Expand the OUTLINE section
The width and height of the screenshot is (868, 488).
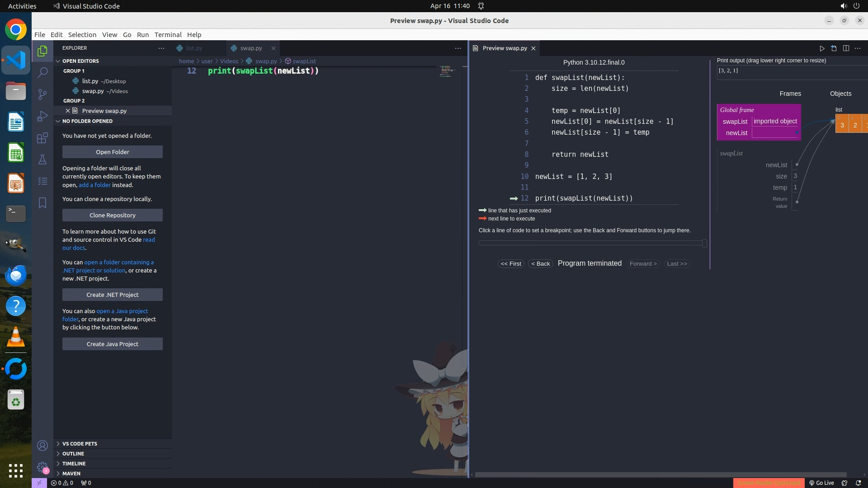[x=73, y=454]
